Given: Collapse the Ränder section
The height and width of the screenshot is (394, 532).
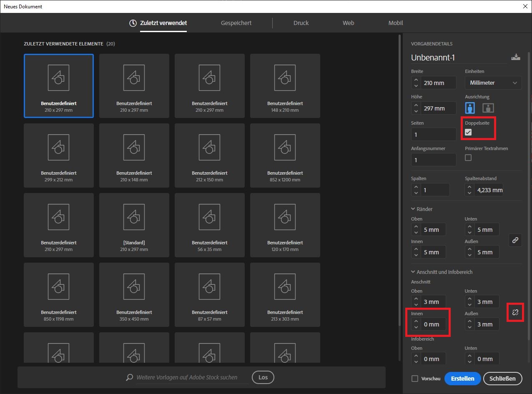Looking at the screenshot, I should tap(414, 209).
